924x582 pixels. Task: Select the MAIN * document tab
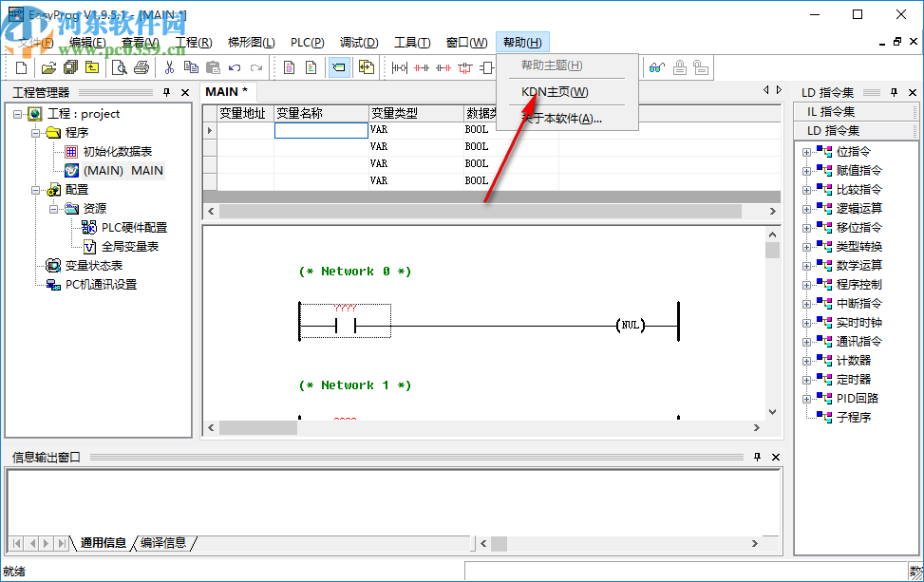(x=227, y=92)
